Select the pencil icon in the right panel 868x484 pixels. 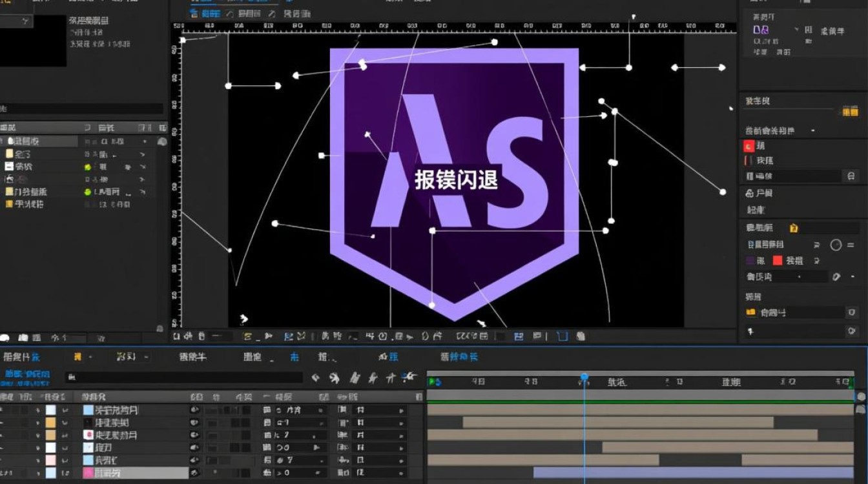point(836,277)
